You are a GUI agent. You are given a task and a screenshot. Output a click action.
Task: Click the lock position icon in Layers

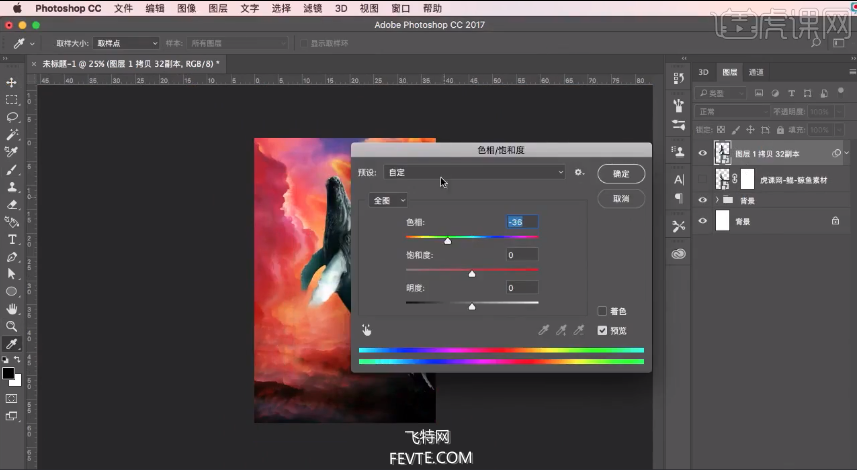pos(750,130)
